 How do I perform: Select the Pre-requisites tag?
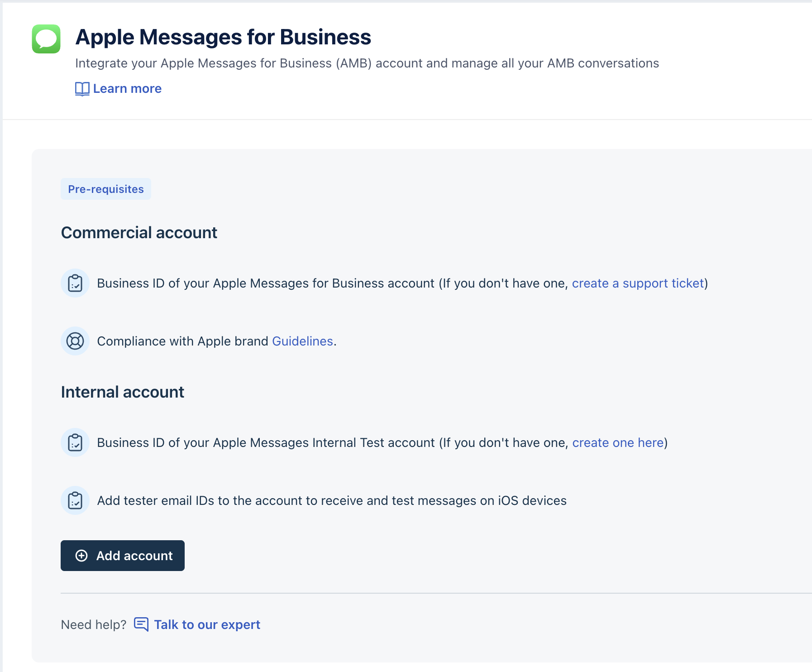106,189
